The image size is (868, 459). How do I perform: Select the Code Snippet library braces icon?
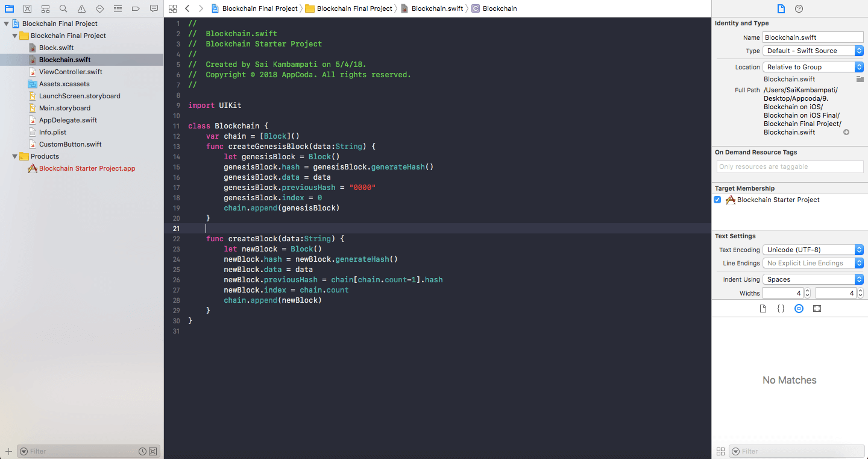tap(781, 309)
